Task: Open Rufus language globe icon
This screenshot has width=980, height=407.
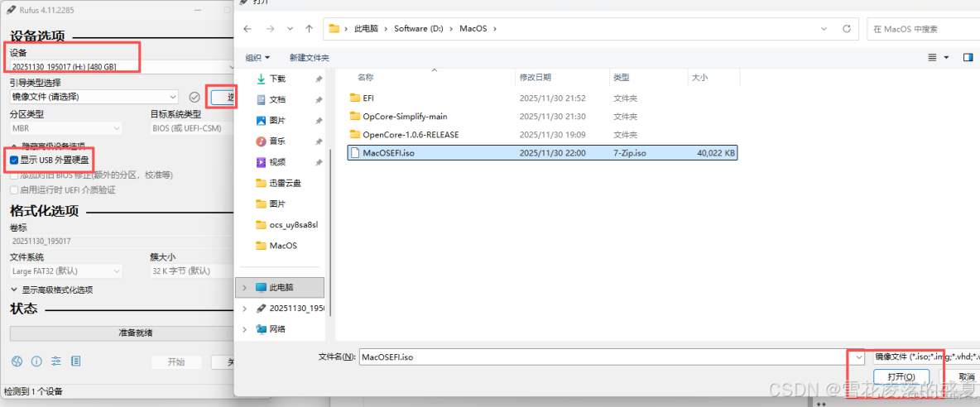Action: (x=17, y=361)
